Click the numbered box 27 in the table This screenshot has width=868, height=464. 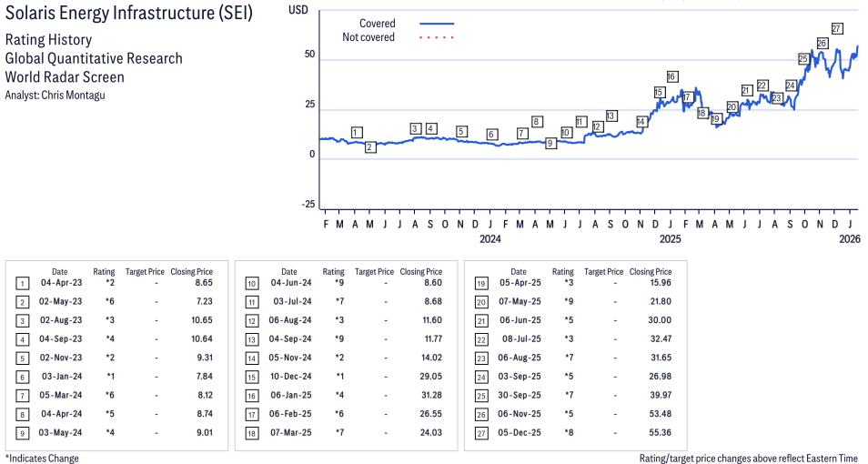click(481, 434)
